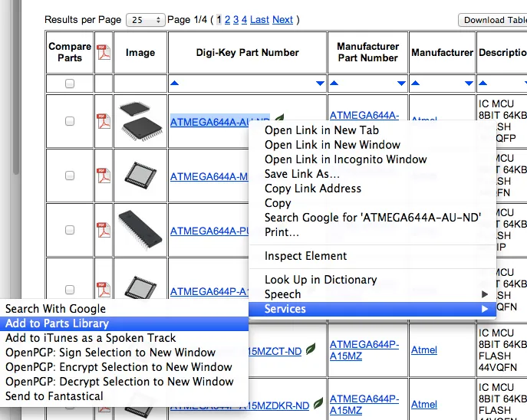Open Results per Page dropdown showing 25
Viewport: 527px width, 420px height.
(146, 20)
